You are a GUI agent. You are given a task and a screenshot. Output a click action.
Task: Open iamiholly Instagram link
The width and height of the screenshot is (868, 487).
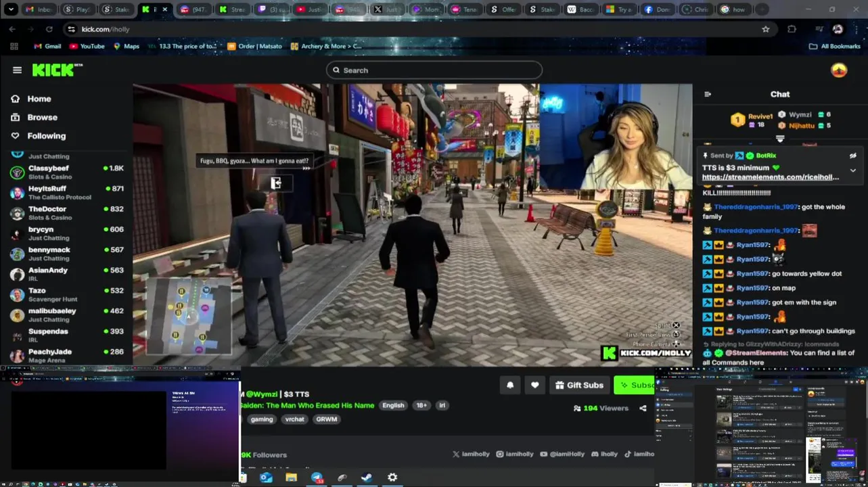click(516, 454)
